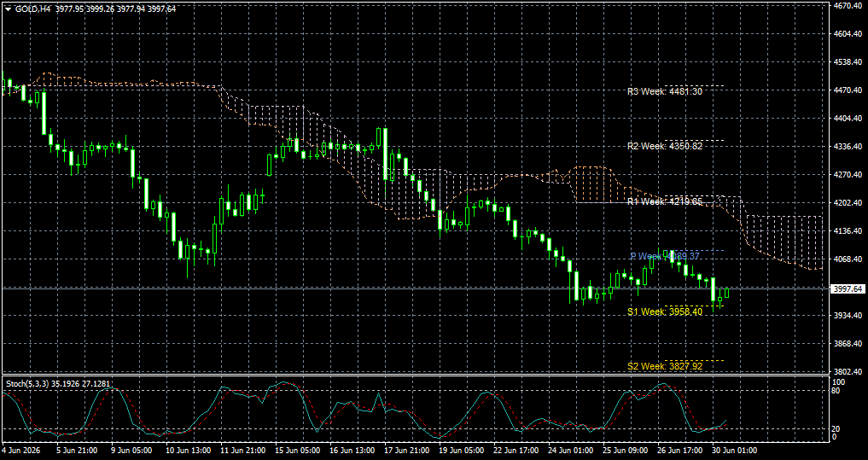
Task: Click the 4270.40 price scale value
Action: pyautogui.click(x=848, y=175)
